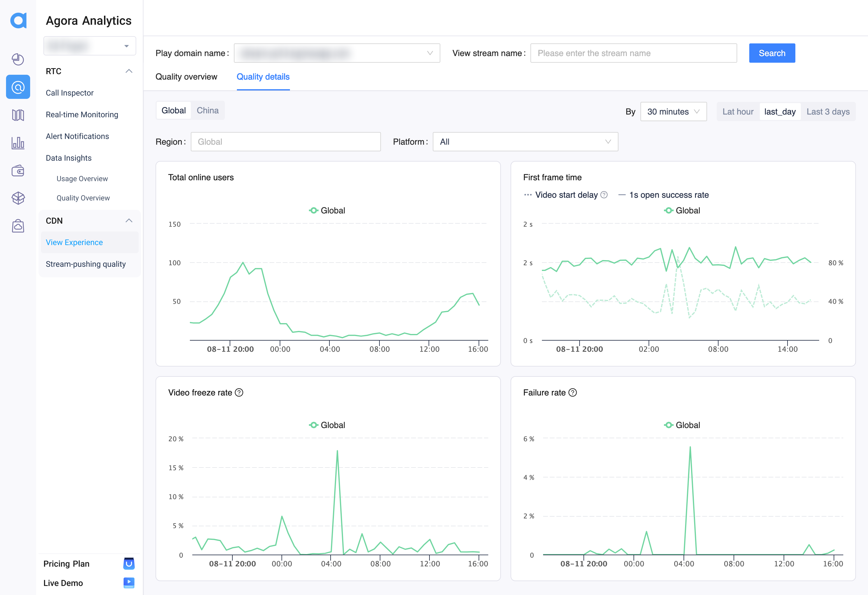The width and height of the screenshot is (868, 595).
Task: Click the Video freeze rate spike near 04:00
Action: tap(337, 450)
